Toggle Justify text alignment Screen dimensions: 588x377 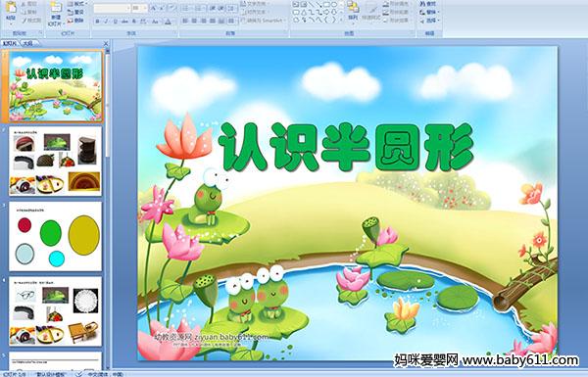(213, 21)
